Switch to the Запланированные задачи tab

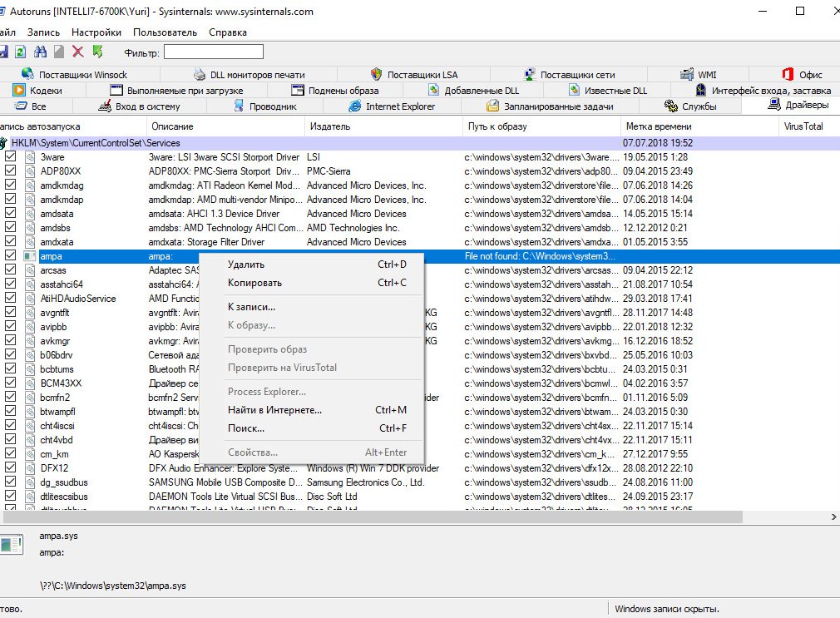point(551,106)
